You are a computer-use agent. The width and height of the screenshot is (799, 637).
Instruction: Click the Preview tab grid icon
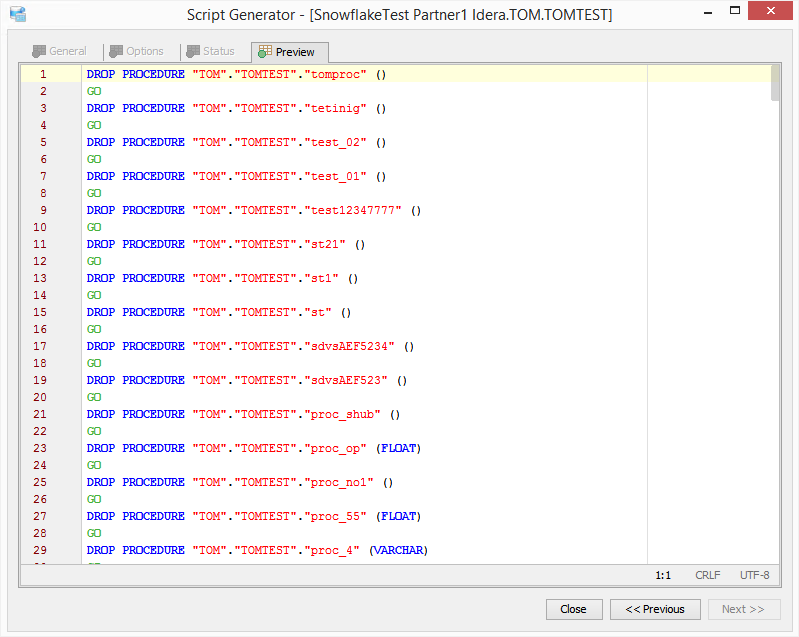[x=265, y=51]
